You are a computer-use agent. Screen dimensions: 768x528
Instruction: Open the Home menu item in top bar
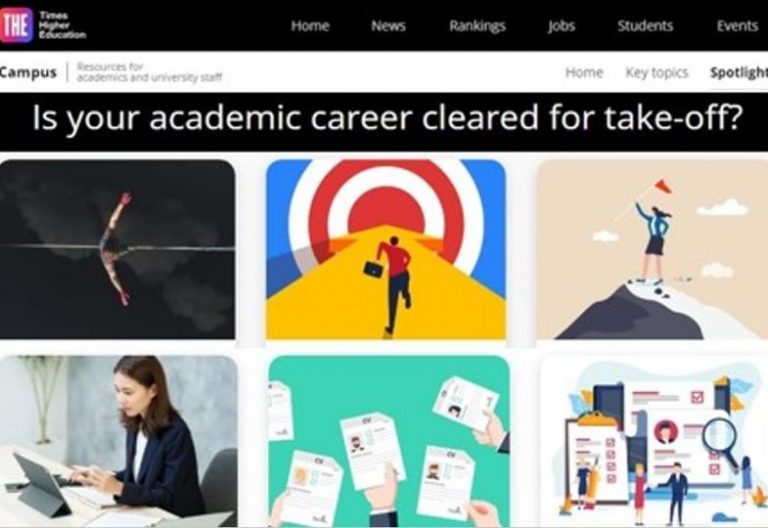310,25
